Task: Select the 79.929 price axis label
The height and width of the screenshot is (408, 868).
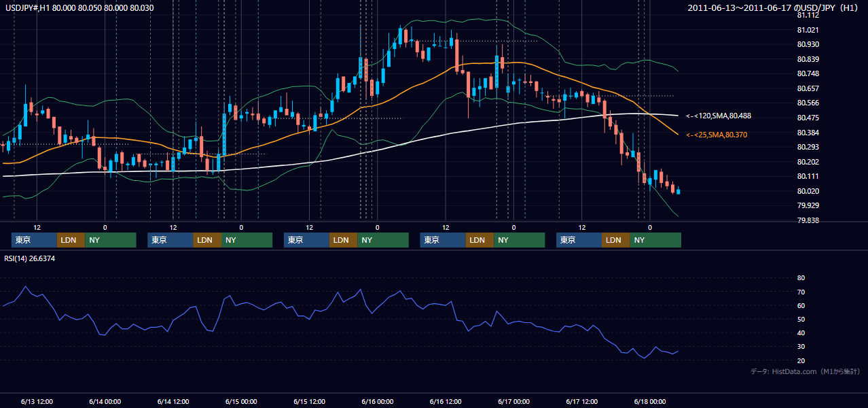Action: [x=807, y=205]
